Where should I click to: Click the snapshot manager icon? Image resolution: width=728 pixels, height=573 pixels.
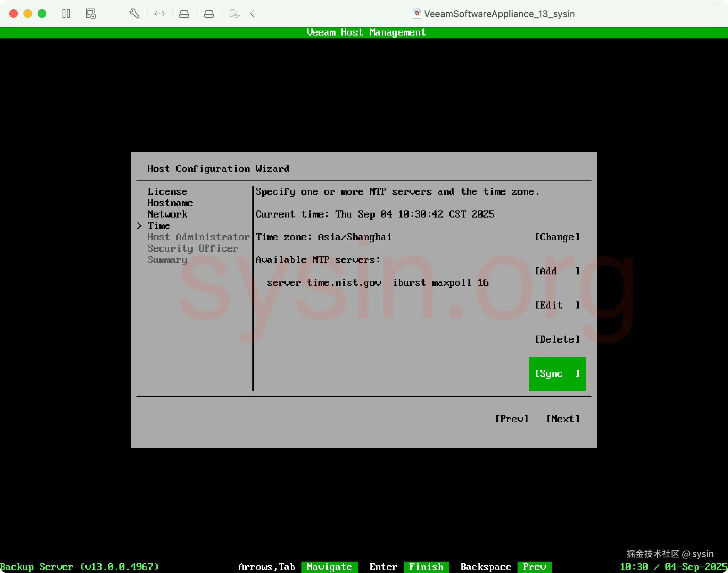point(91,14)
